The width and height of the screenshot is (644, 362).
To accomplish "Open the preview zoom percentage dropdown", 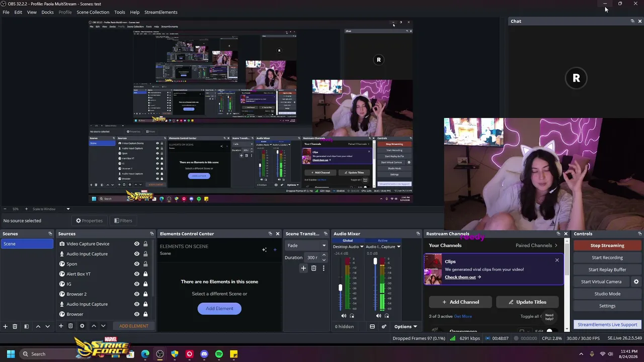I will point(68,209).
